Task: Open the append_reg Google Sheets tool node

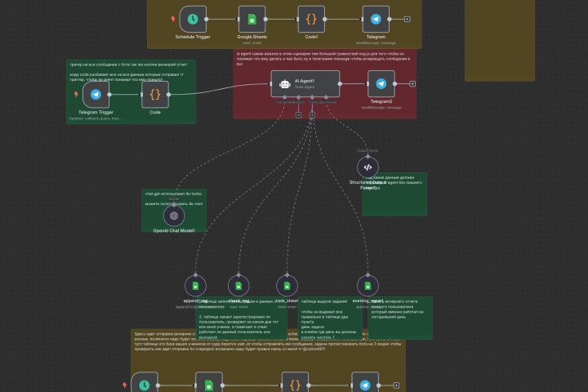Action: (195, 286)
